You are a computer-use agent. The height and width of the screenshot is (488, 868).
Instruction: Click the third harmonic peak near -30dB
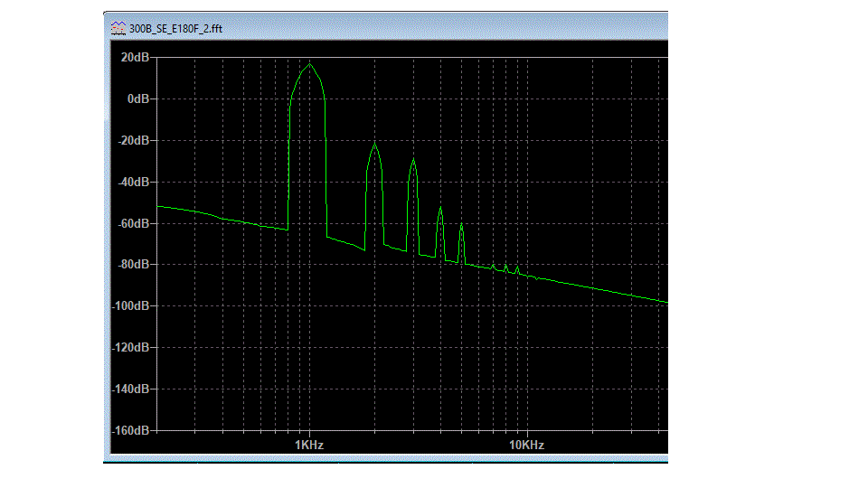[x=413, y=160]
